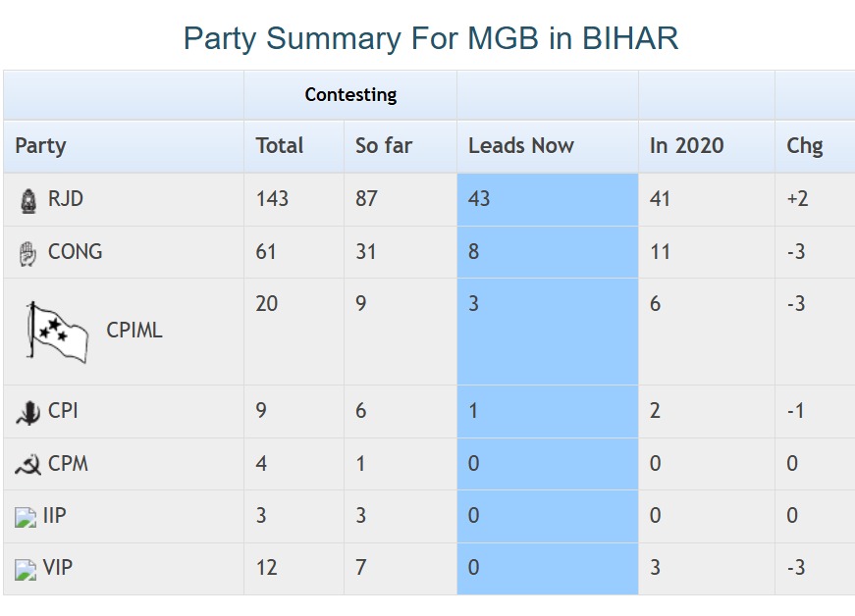
Task: Click the Party column header
Action: point(40,146)
